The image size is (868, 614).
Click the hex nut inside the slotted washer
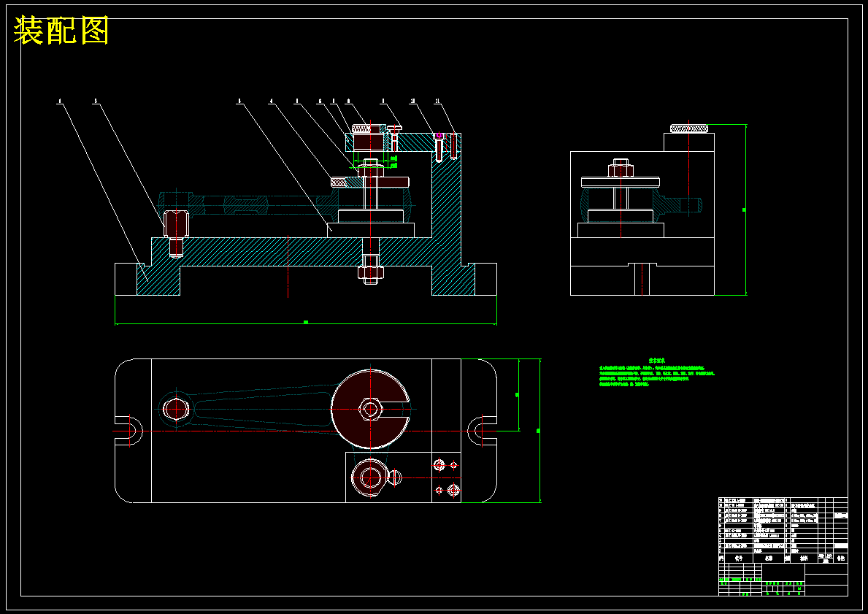370,410
